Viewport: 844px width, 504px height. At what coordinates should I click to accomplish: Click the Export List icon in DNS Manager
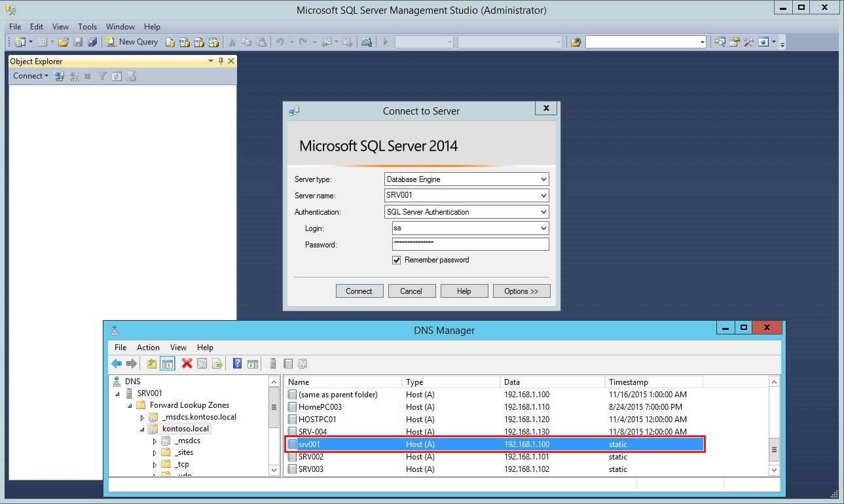pos(217,363)
